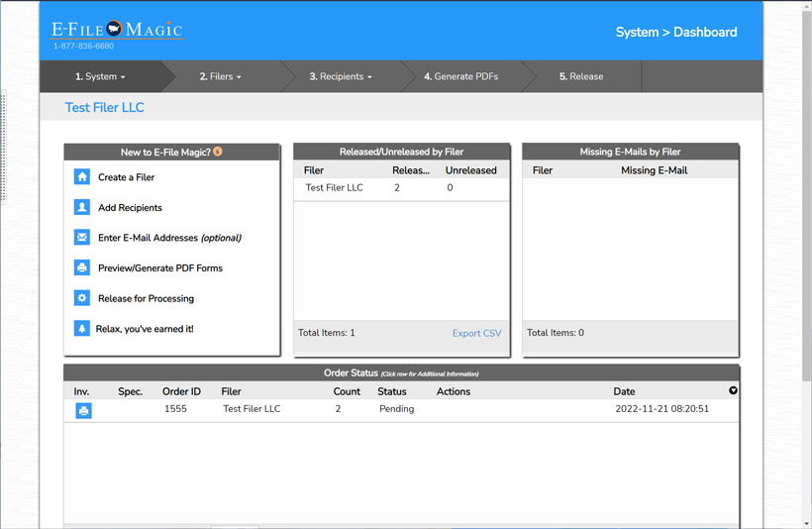
Task: Click the Relax, you've earned it! link
Action: tap(145, 329)
